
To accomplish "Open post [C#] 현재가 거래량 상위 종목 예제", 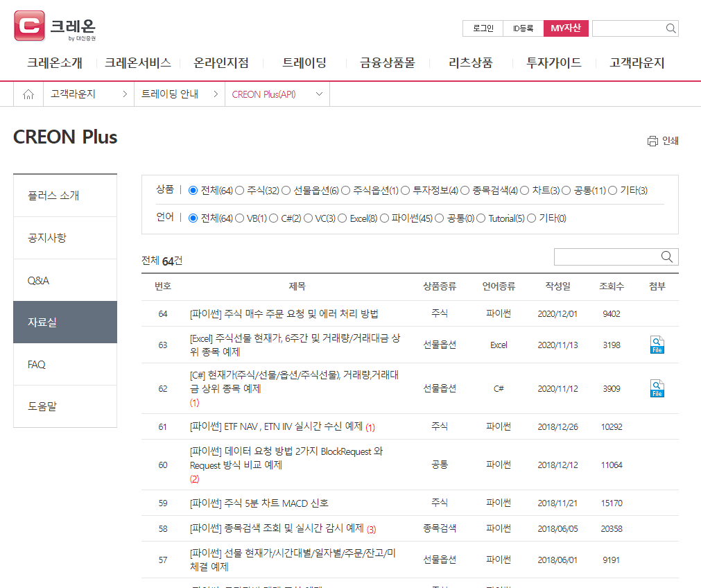I will point(294,381).
